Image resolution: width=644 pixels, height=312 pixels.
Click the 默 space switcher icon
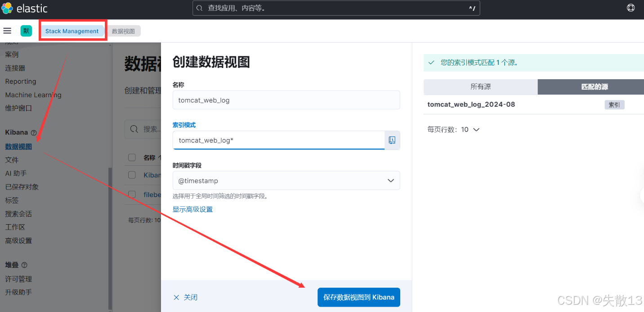(x=26, y=31)
